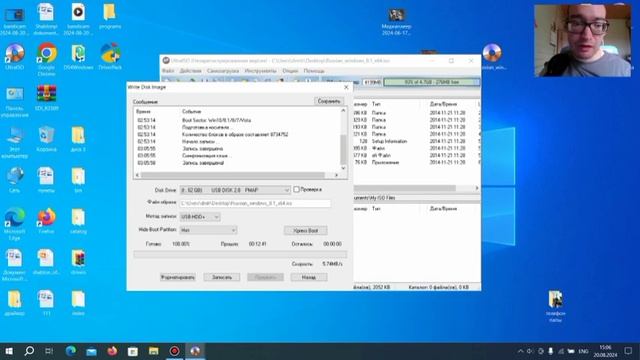Select the disc image icon beside the UltraISO window
640x360 pixels.
point(492,57)
